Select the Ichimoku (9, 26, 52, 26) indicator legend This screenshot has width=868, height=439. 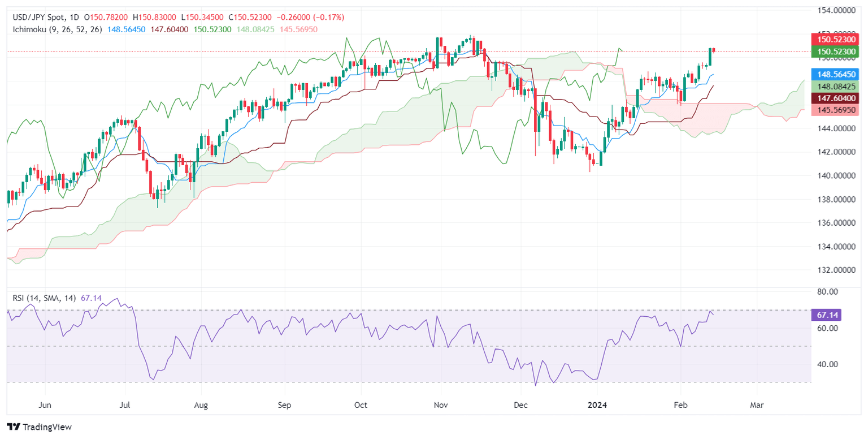coord(54,29)
